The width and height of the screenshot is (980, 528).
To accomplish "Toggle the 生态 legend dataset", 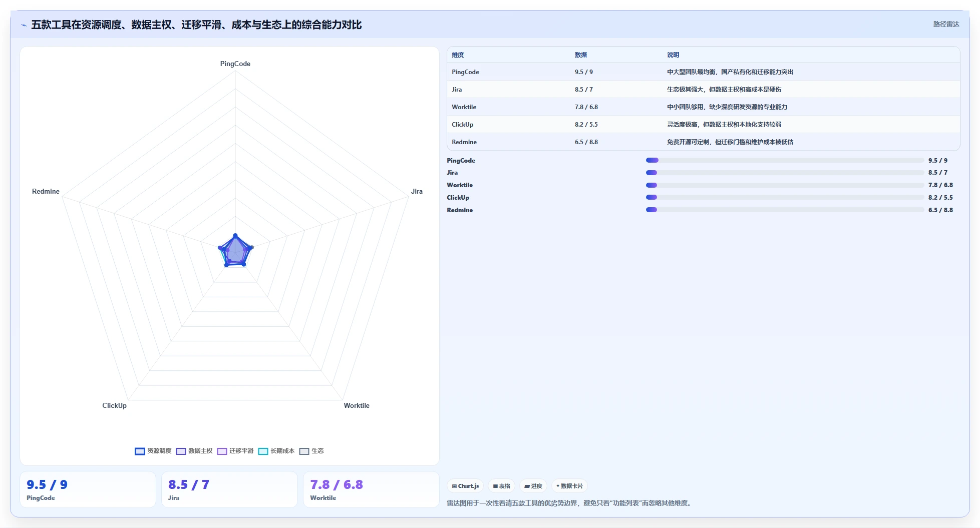I will click(x=311, y=451).
